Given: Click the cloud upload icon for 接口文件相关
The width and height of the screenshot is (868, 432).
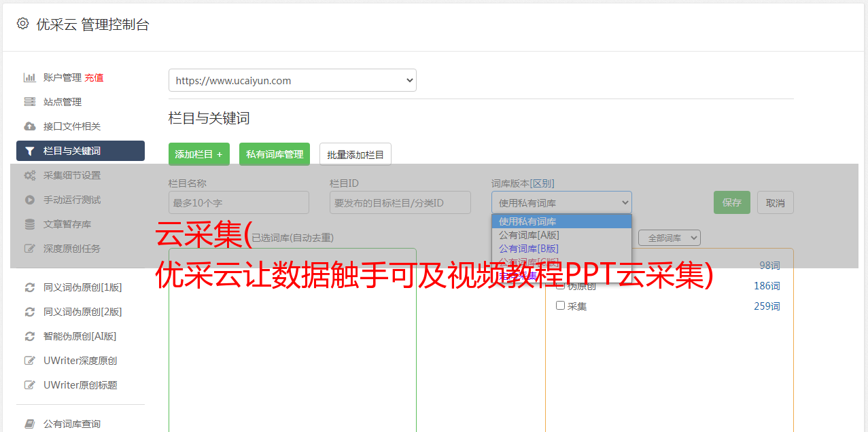Looking at the screenshot, I should point(30,126).
